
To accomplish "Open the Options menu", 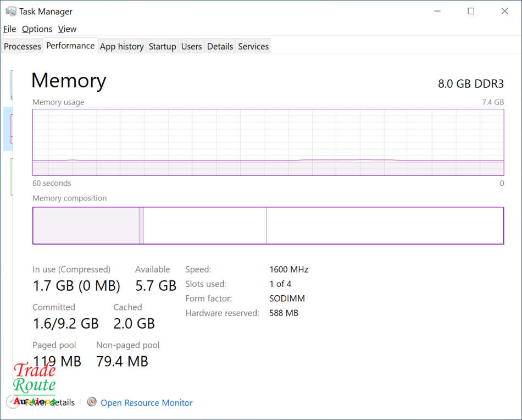I will coord(37,29).
